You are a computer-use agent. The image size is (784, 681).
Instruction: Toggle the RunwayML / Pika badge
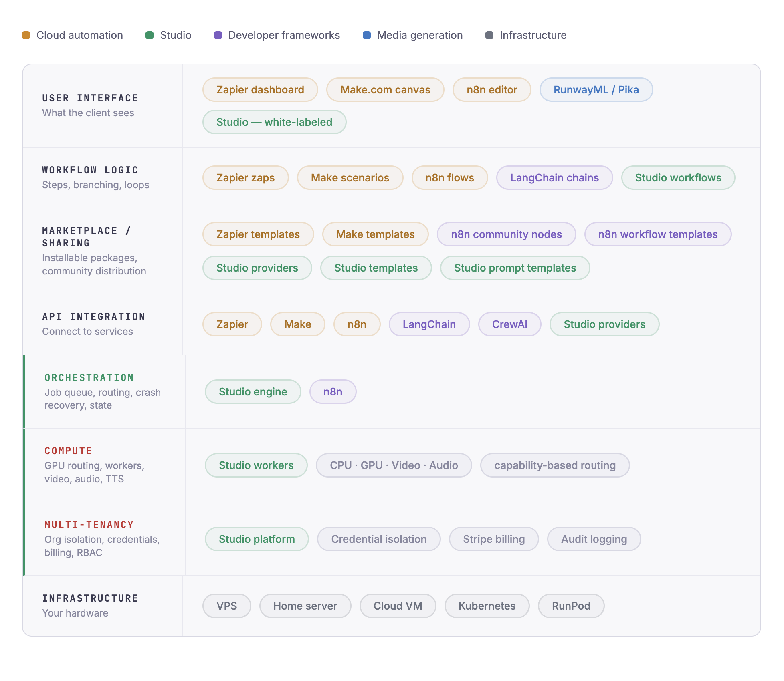(x=596, y=90)
